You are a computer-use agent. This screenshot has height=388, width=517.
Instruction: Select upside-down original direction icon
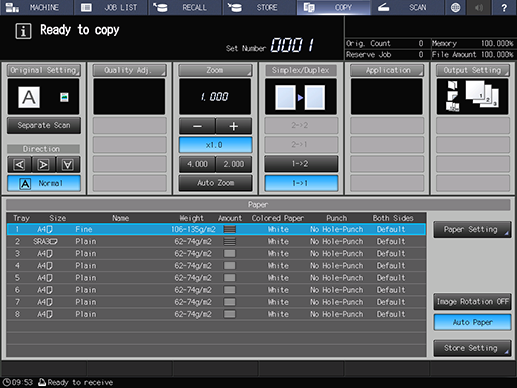[68, 165]
